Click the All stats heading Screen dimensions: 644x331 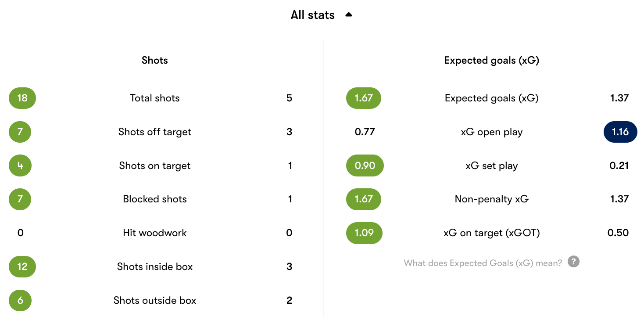coord(312,15)
